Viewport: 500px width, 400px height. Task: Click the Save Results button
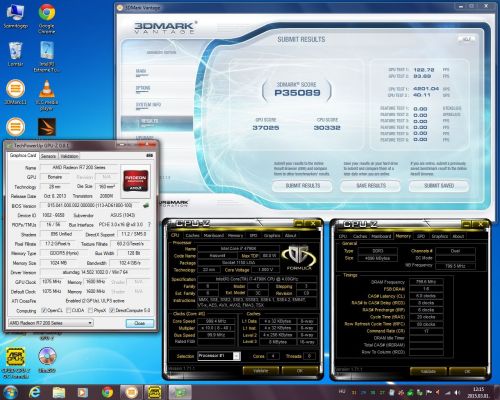pos(371,186)
